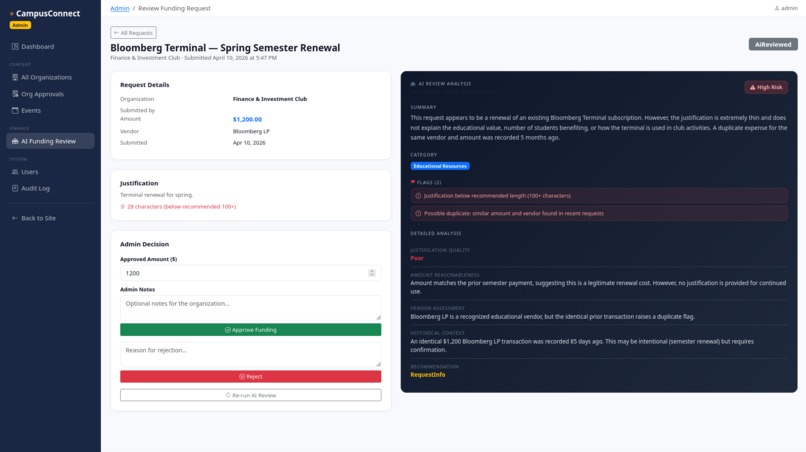Click info icon on justification length flag
Image resolution: width=806 pixels, height=452 pixels.
click(418, 196)
